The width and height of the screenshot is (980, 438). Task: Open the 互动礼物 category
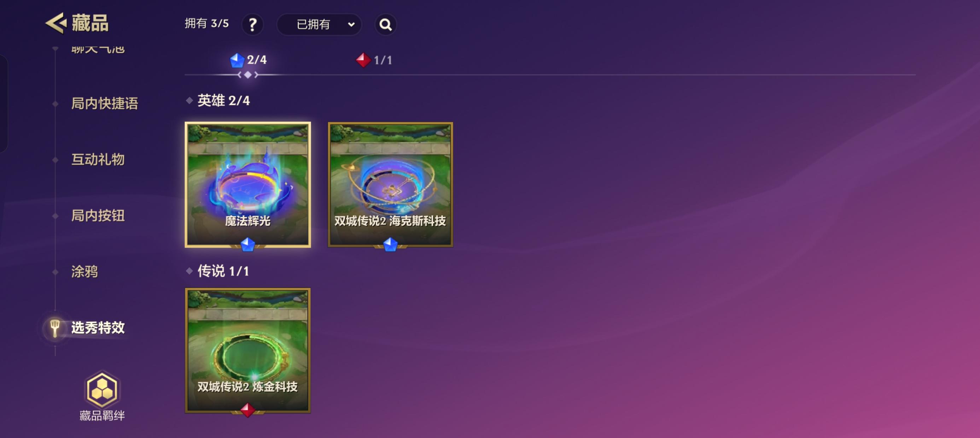click(x=98, y=160)
